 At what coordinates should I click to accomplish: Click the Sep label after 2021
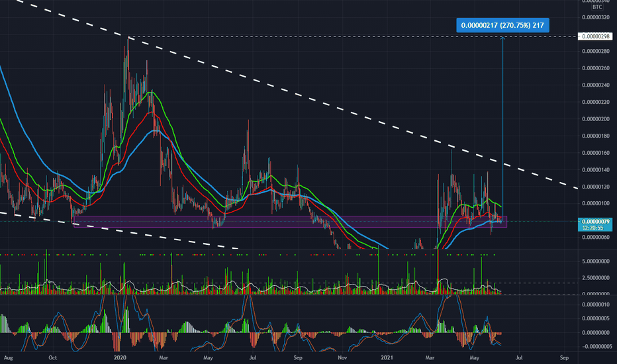564,357
